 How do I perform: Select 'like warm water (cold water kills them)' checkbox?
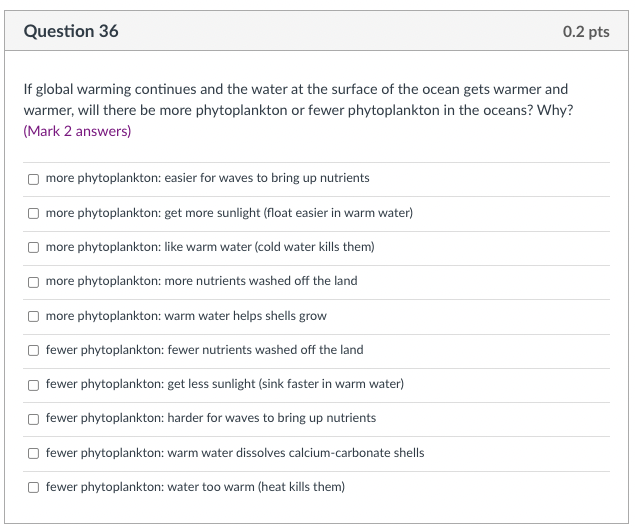[x=33, y=247]
